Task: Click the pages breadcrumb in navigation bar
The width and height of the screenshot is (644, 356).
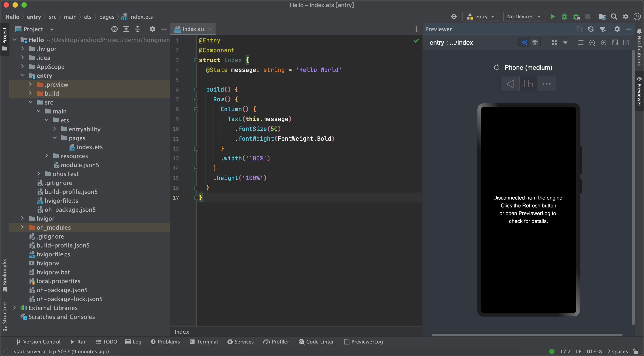Action: tap(107, 17)
